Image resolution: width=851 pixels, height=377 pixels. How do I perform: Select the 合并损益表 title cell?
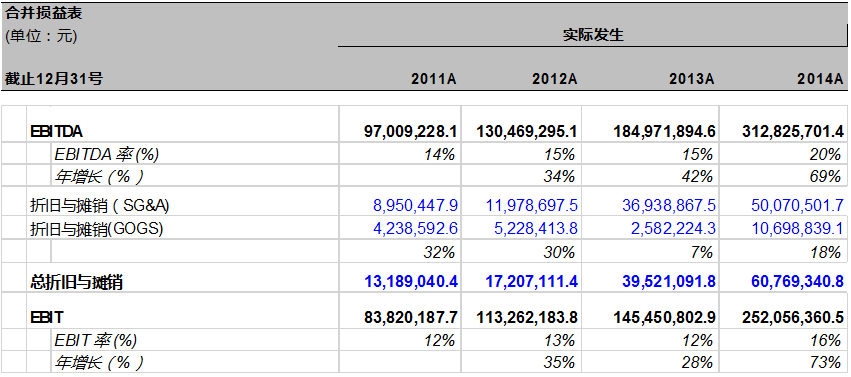coord(44,14)
